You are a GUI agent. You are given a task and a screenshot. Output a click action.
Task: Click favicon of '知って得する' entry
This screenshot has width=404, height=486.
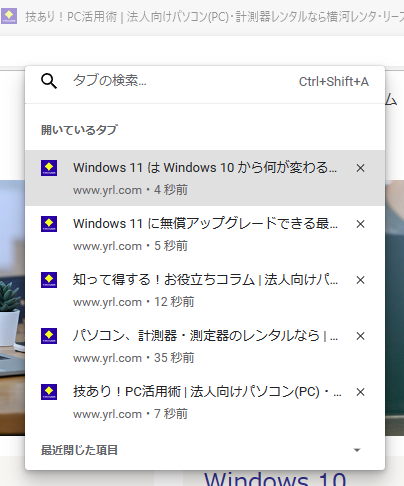click(x=49, y=280)
